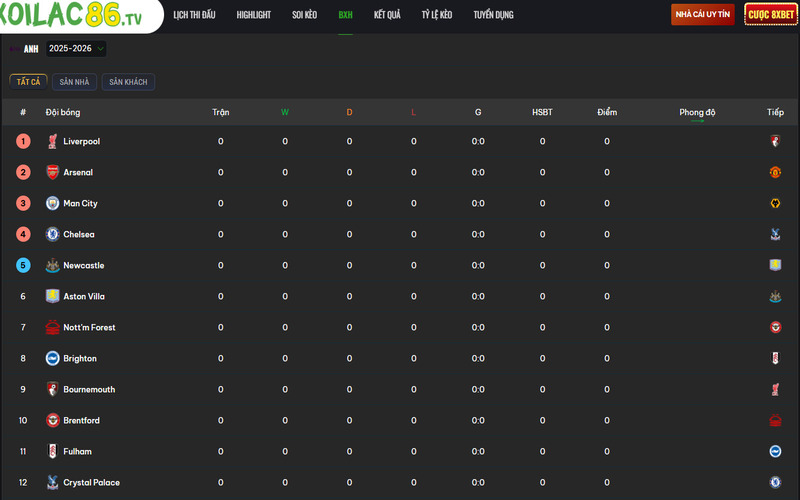Open next opponent icon in Brighton row

pos(775,358)
